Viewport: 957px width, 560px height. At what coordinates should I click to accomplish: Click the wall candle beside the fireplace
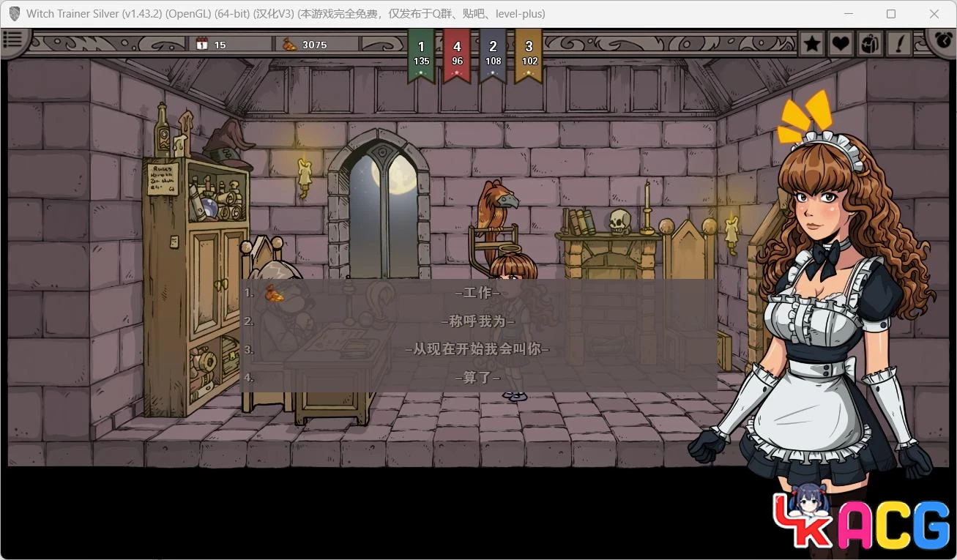731,233
